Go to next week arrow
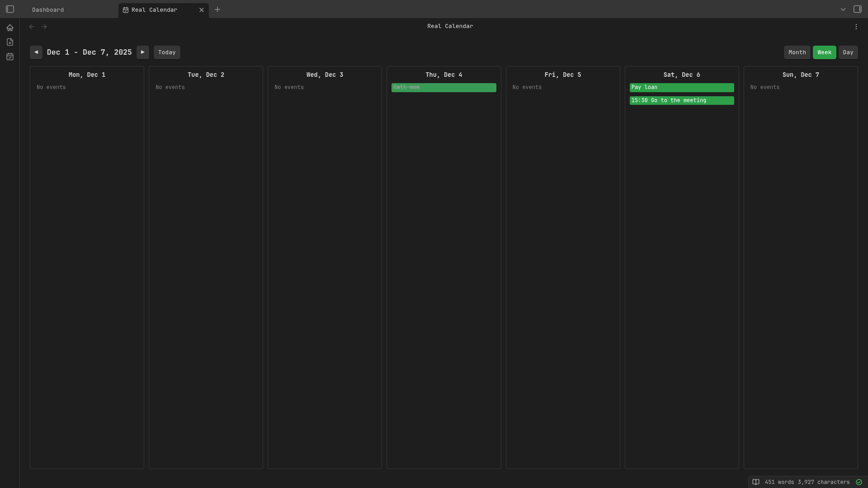Screen dimensions: 868x488 [x=143, y=52]
